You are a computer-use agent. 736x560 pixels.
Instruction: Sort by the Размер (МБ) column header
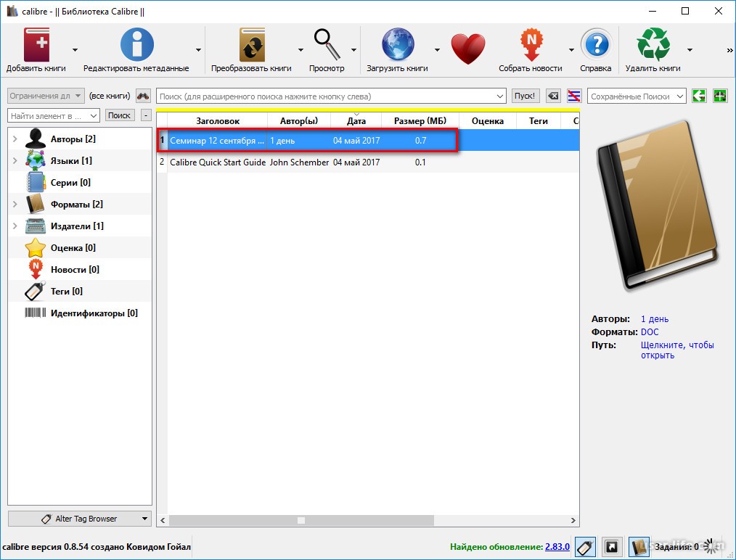point(420,121)
